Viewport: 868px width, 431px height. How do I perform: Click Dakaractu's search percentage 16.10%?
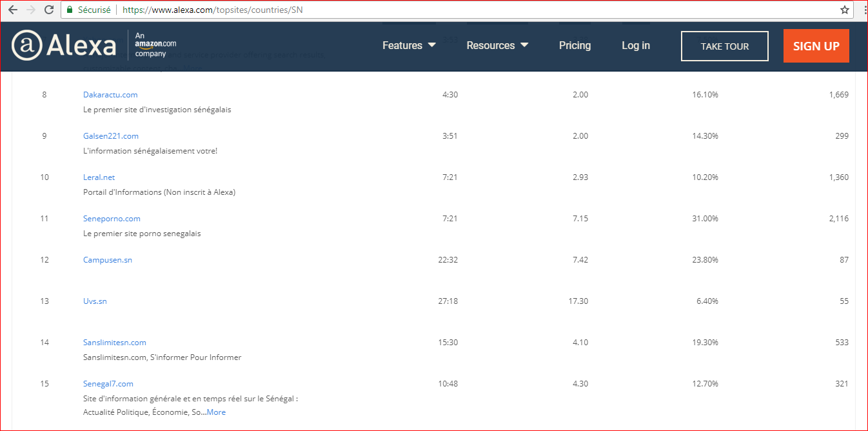[704, 95]
